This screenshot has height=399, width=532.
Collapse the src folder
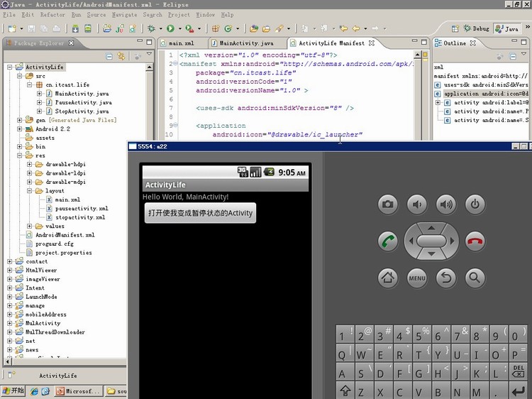click(x=20, y=76)
